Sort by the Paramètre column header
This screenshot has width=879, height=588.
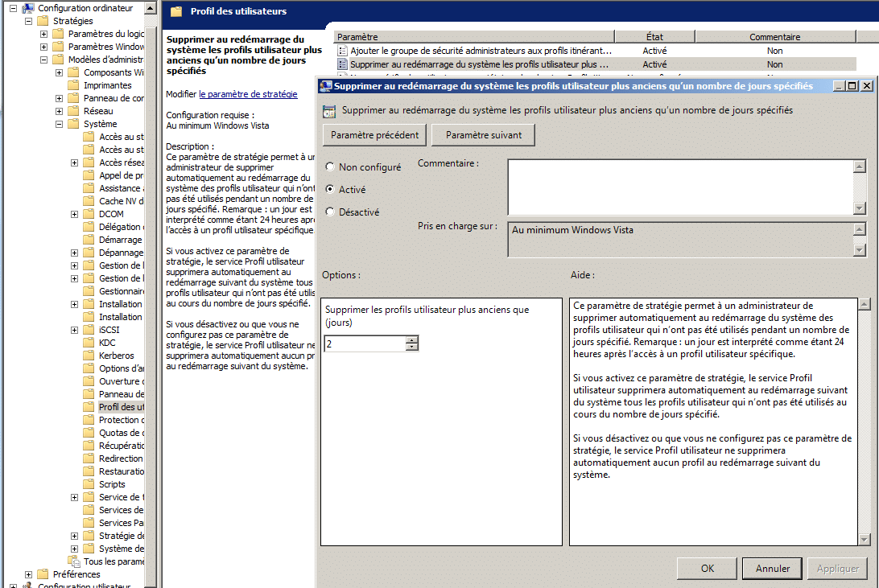pos(474,37)
